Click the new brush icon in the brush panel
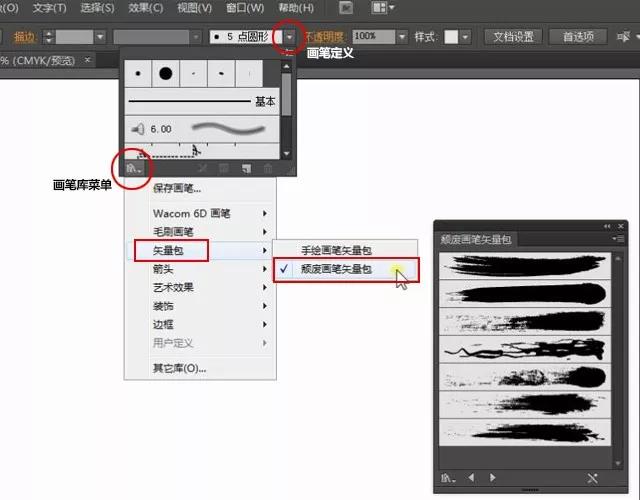 click(246, 168)
